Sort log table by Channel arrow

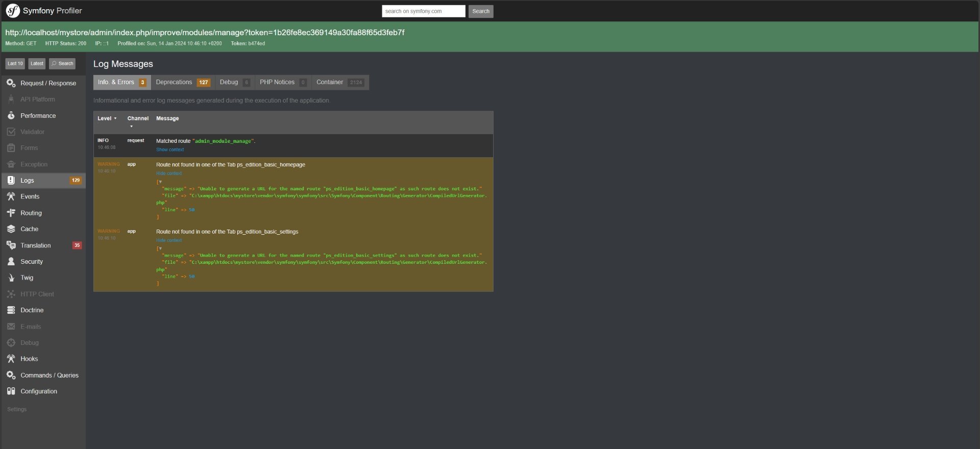click(131, 127)
